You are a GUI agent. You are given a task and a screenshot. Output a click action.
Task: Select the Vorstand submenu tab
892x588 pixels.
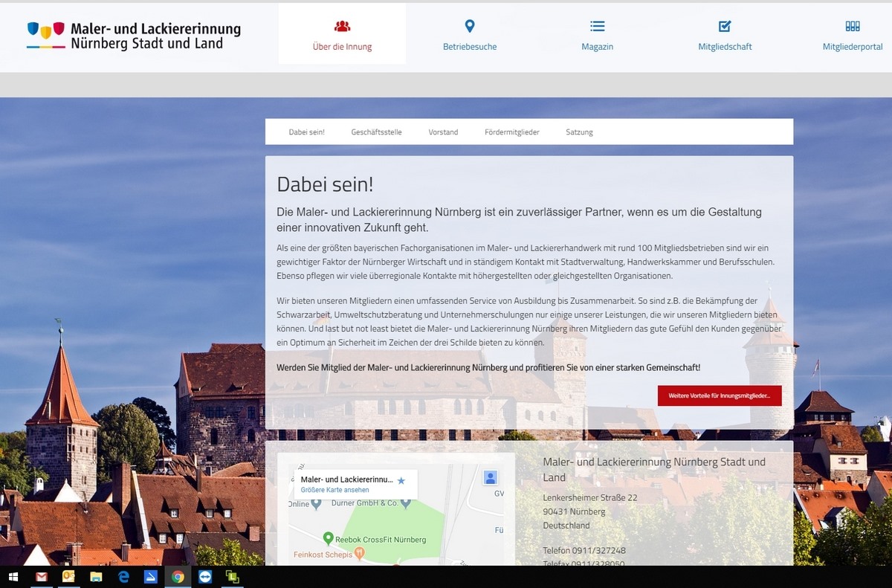(x=443, y=132)
